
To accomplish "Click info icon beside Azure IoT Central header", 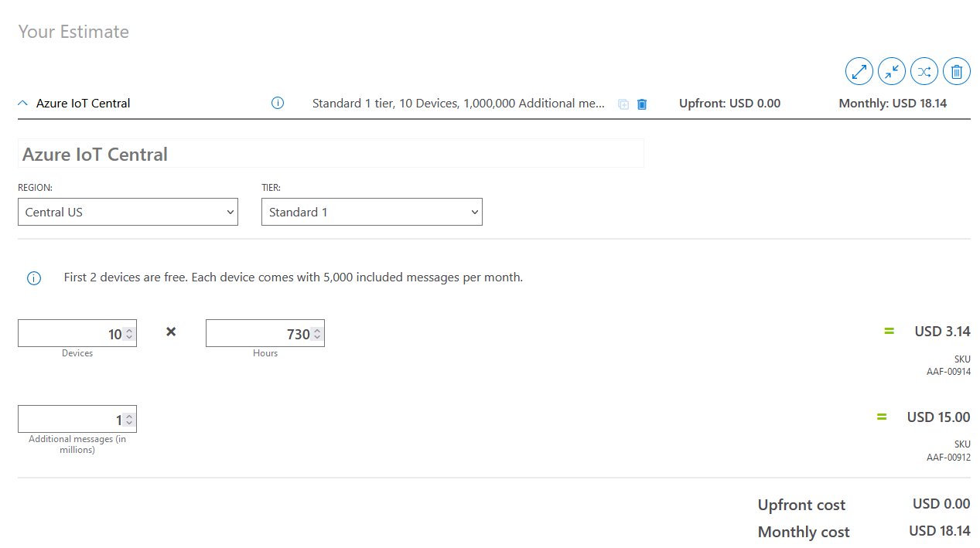I will tap(278, 103).
